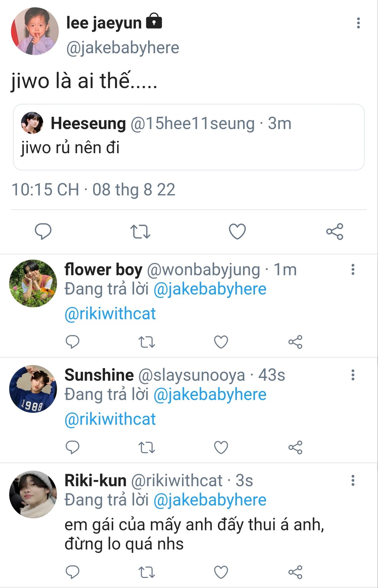Retweet Sunshine's reply

pyautogui.click(x=147, y=447)
